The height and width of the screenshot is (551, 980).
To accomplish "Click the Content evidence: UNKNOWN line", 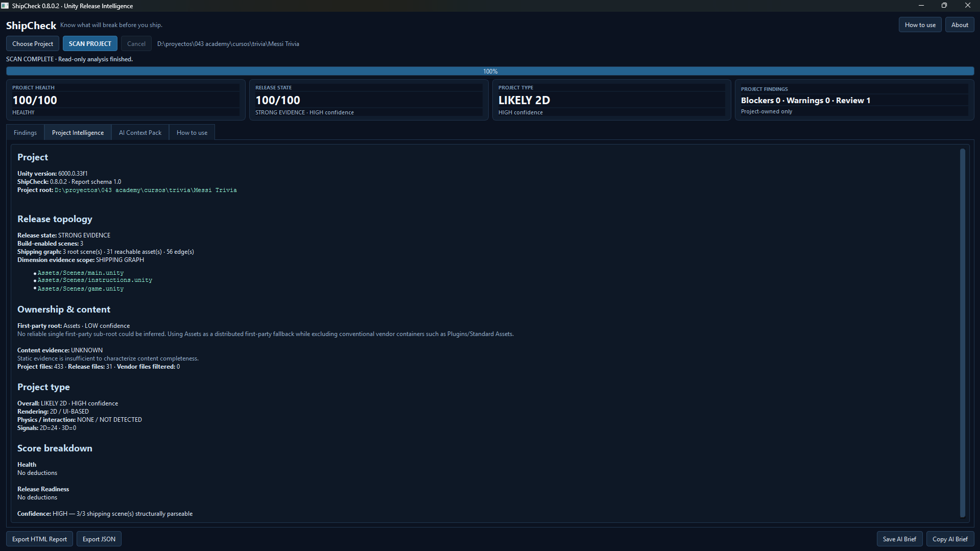I will coord(60,350).
